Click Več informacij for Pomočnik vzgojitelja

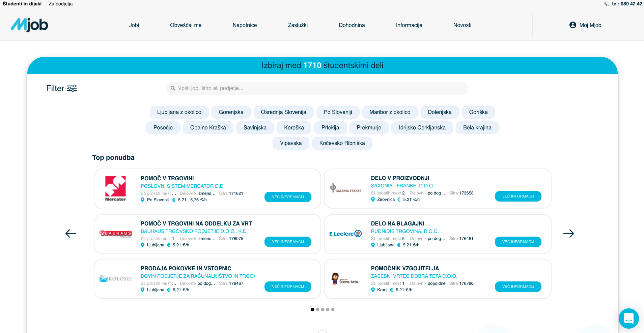(x=518, y=286)
